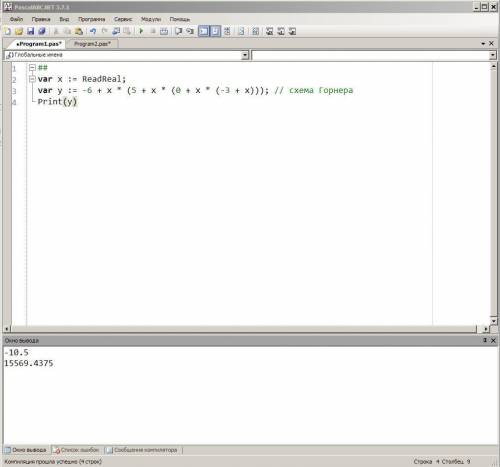Collapse the code block on line 1
The height and width of the screenshot is (467, 500).
(x=32, y=68)
